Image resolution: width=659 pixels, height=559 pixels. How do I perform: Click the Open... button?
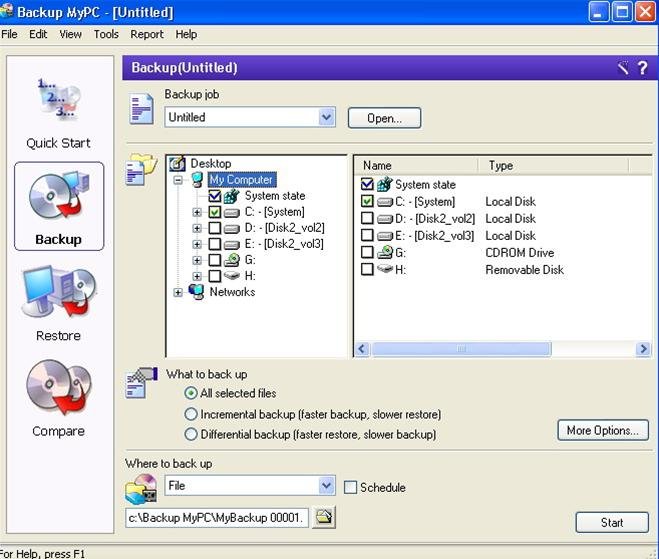384,118
